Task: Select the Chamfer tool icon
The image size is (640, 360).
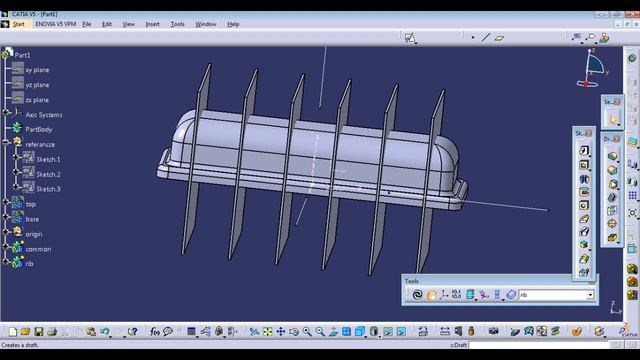Action: pyautogui.click(x=612, y=170)
